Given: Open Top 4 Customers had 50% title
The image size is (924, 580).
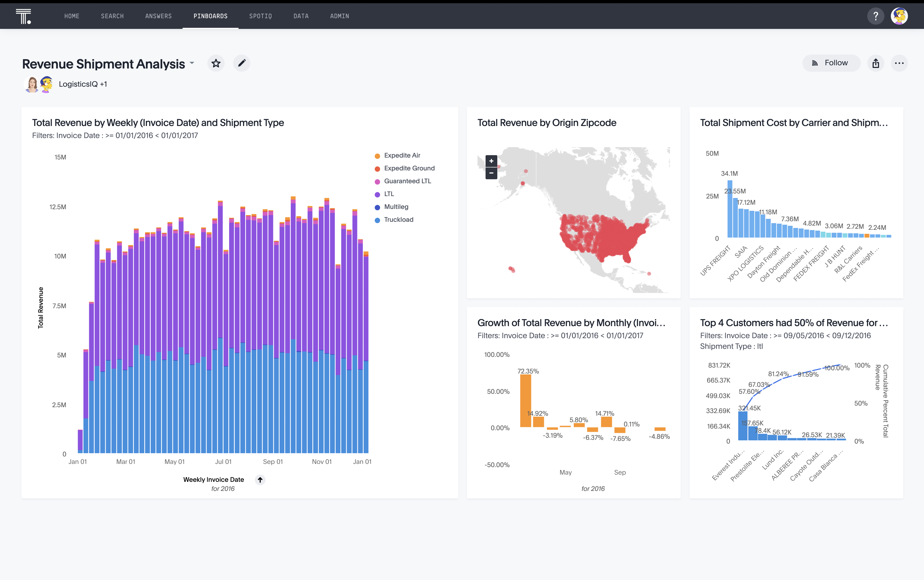Looking at the screenshot, I should pos(794,323).
